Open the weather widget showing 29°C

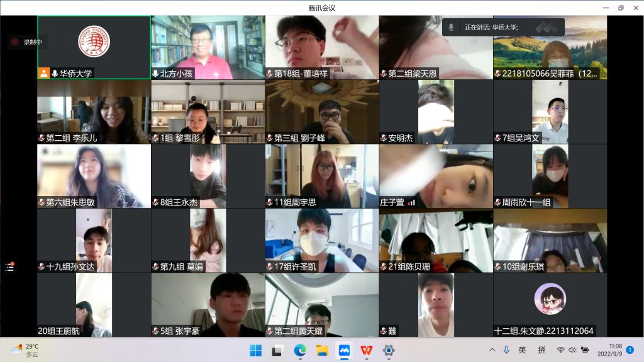pos(25,350)
